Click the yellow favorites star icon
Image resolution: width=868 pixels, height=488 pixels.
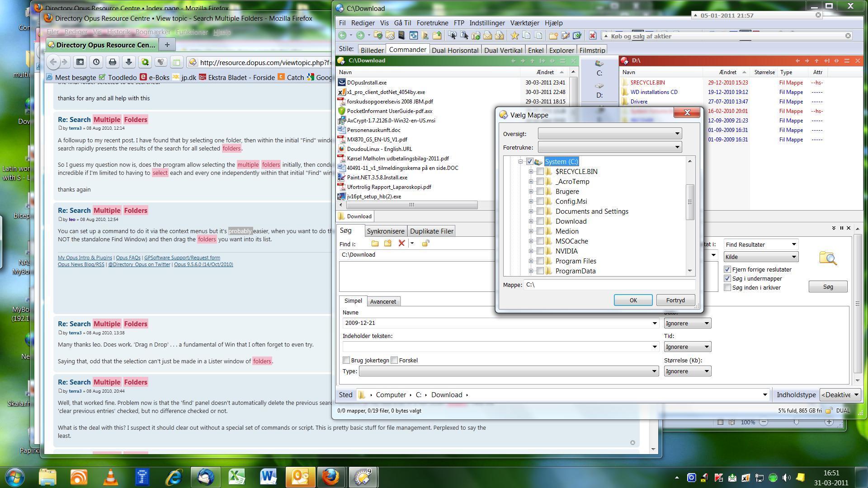click(514, 36)
